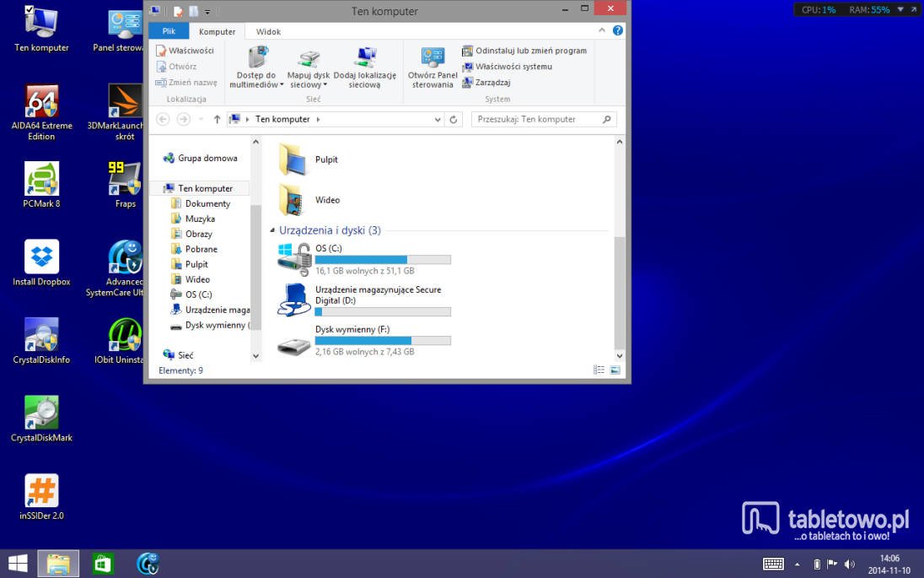
Task: Click Odinstaluj lub zmień program
Action: coord(524,51)
